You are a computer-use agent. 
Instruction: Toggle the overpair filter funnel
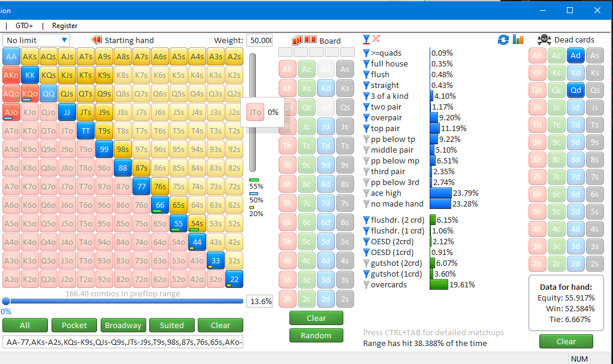pyautogui.click(x=366, y=118)
